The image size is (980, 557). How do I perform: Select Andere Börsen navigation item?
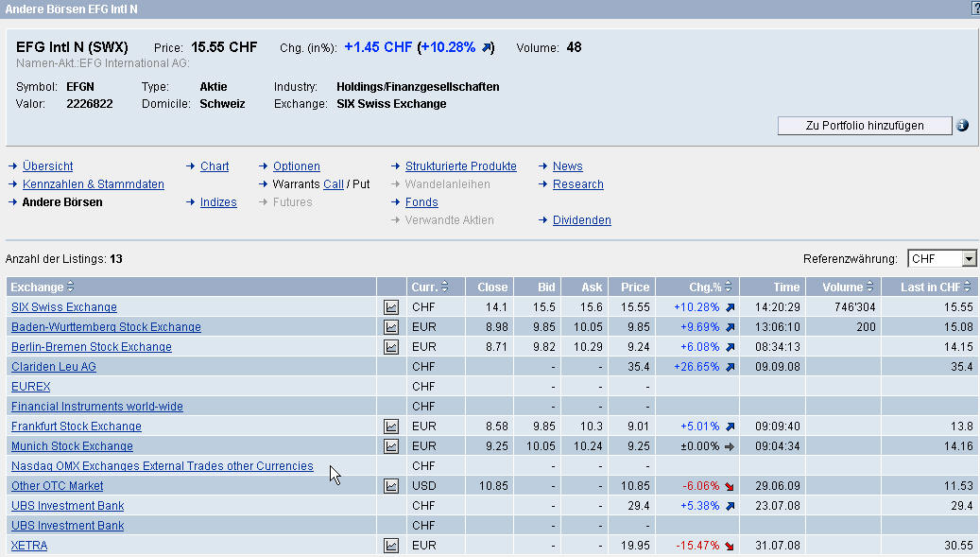point(61,202)
